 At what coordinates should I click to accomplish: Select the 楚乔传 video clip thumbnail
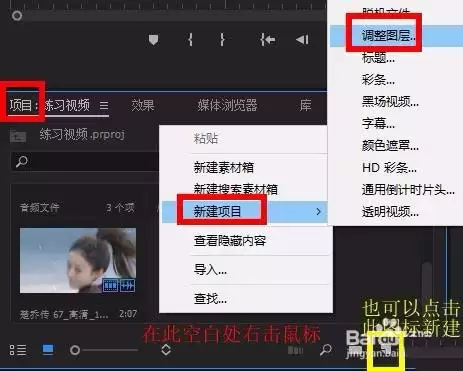coord(78,260)
